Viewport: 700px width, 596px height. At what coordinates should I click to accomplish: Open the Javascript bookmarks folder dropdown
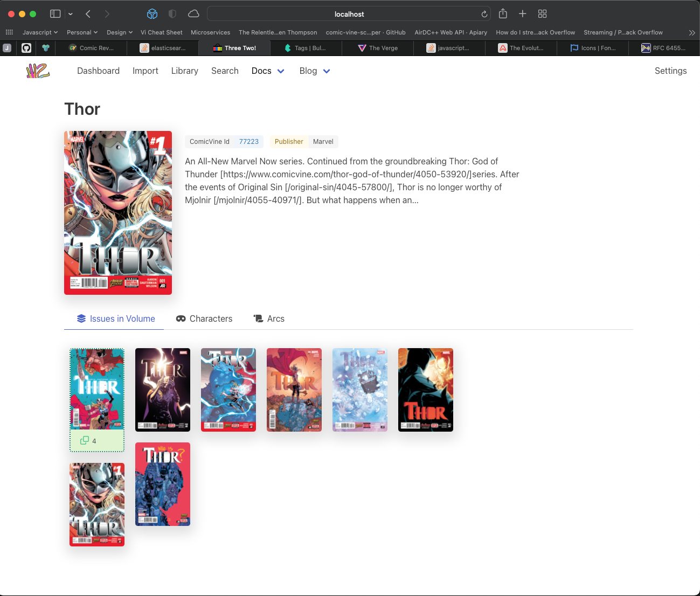(40, 32)
